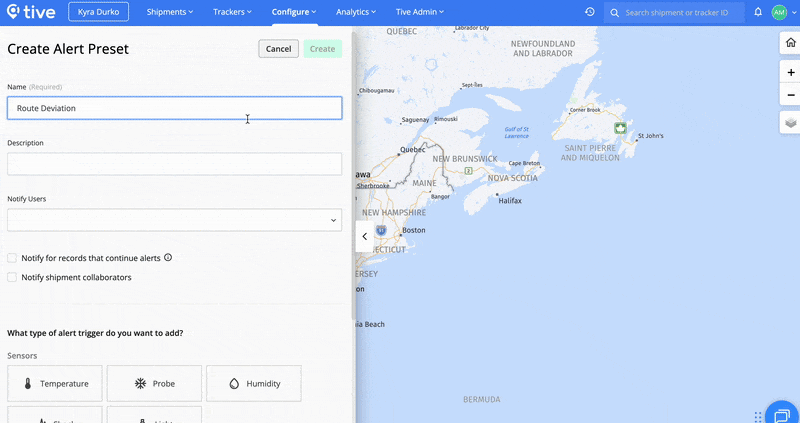Open notifications bell
Screen dimensions: 800x423
(758, 12)
